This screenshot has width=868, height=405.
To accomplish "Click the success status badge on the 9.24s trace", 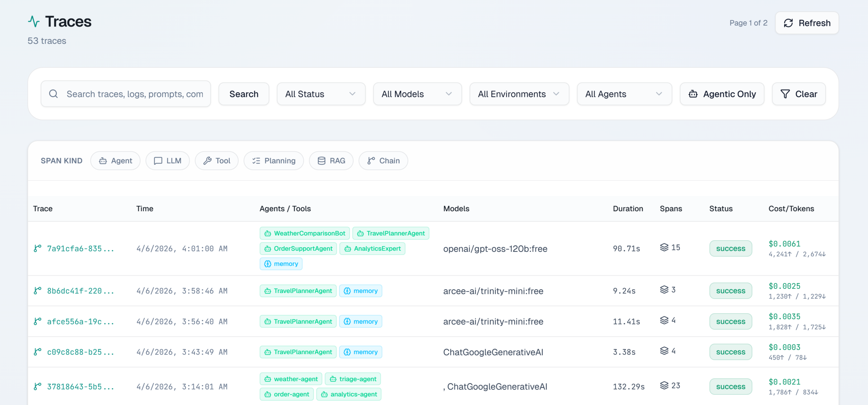I will click(730, 291).
